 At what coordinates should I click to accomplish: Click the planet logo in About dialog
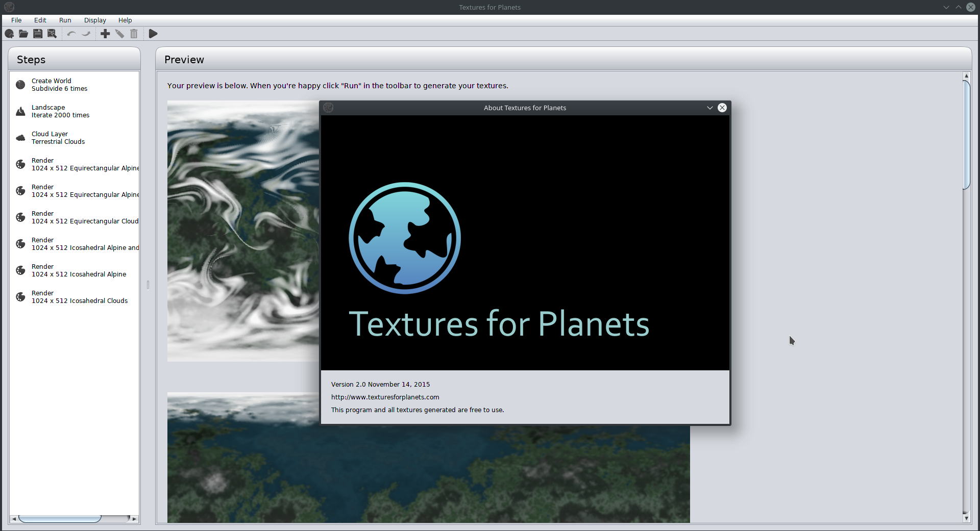click(405, 238)
